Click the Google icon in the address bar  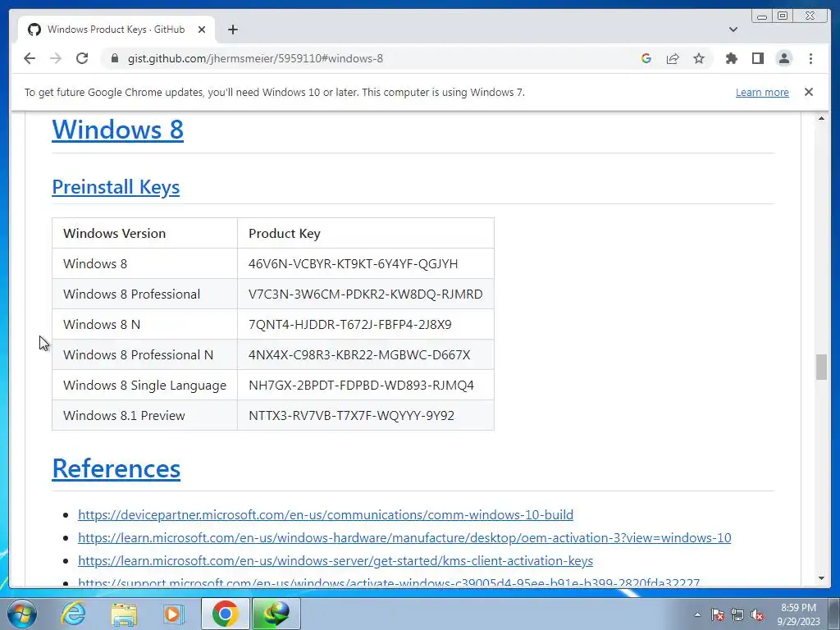(646, 58)
